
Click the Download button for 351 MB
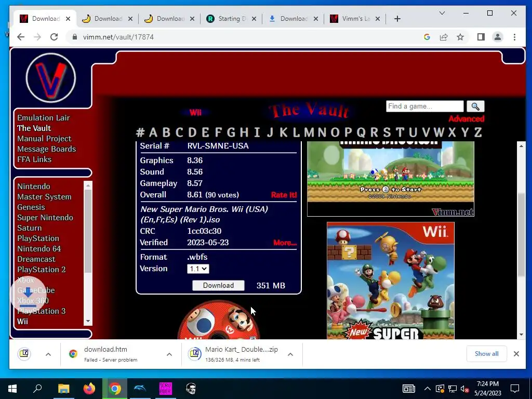218,285
